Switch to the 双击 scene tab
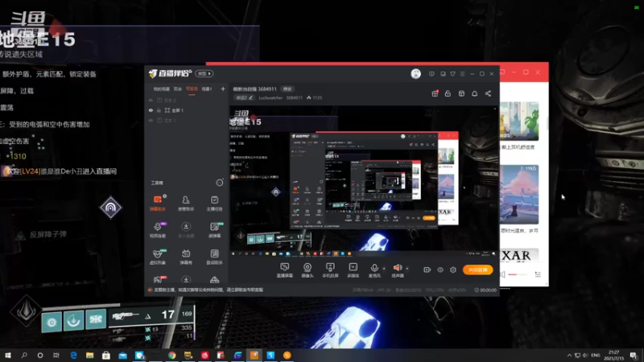 [177, 88]
